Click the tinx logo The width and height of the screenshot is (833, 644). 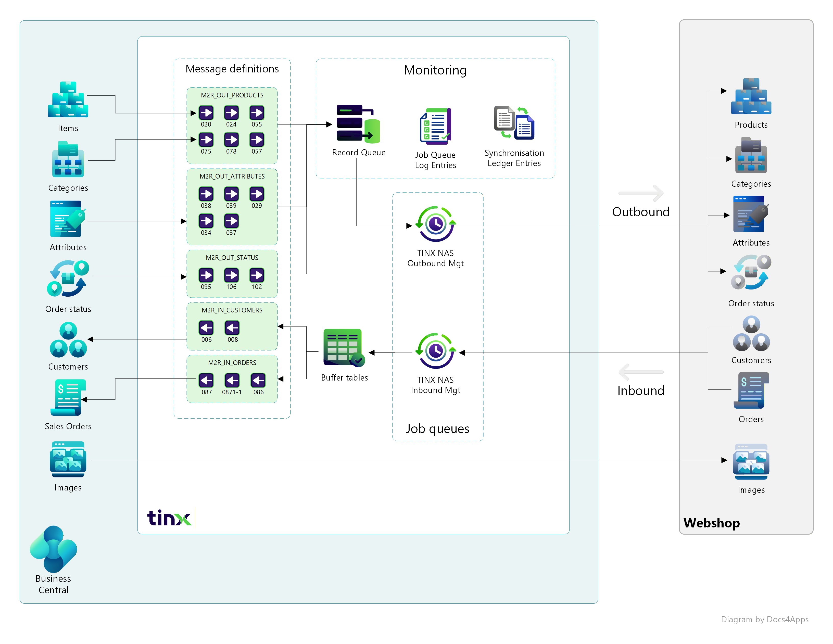(x=169, y=518)
